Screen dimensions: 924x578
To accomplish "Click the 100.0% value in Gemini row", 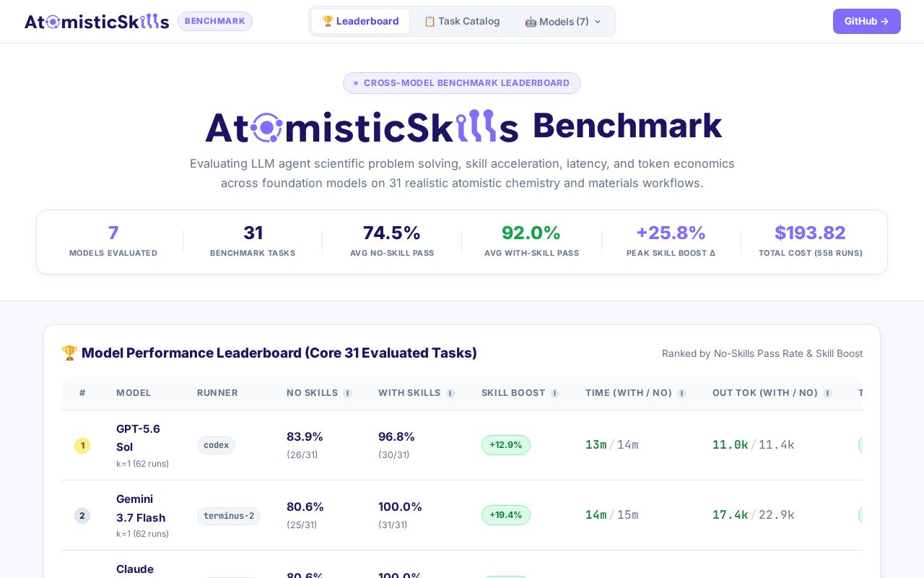I will (x=400, y=506).
